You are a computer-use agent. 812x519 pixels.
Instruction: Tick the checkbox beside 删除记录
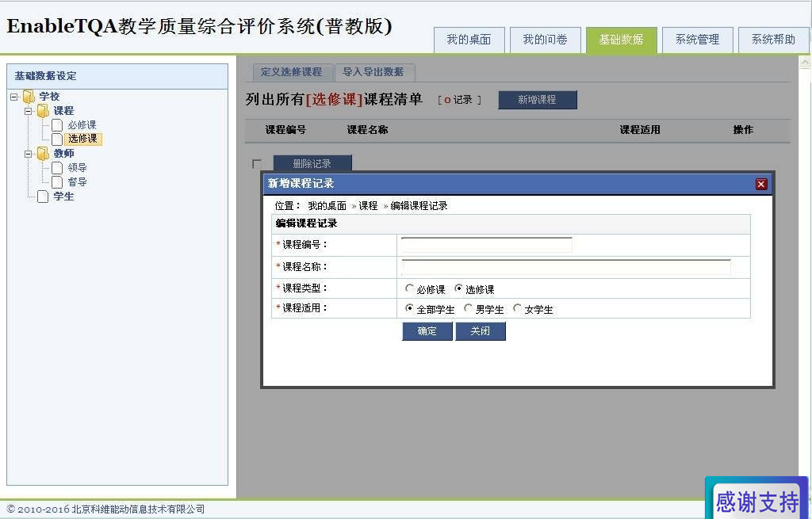(256, 163)
